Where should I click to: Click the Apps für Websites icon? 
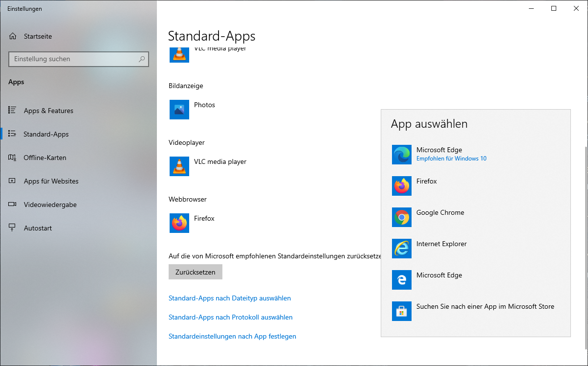(13, 181)
